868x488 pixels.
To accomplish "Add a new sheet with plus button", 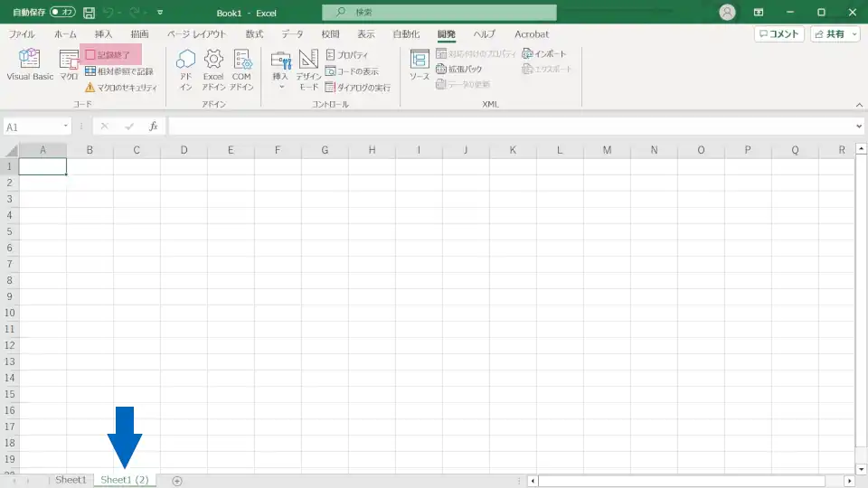I will coord(177,481).
